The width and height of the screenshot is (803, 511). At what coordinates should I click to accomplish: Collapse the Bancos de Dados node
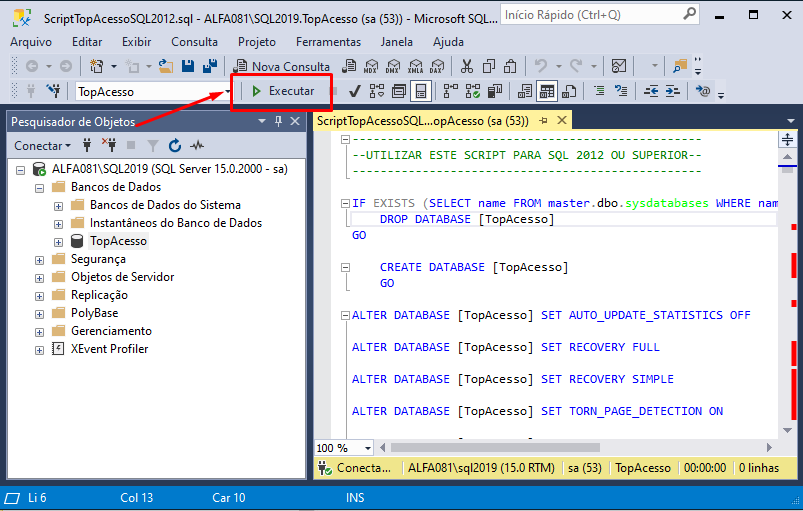click(40, 187)
